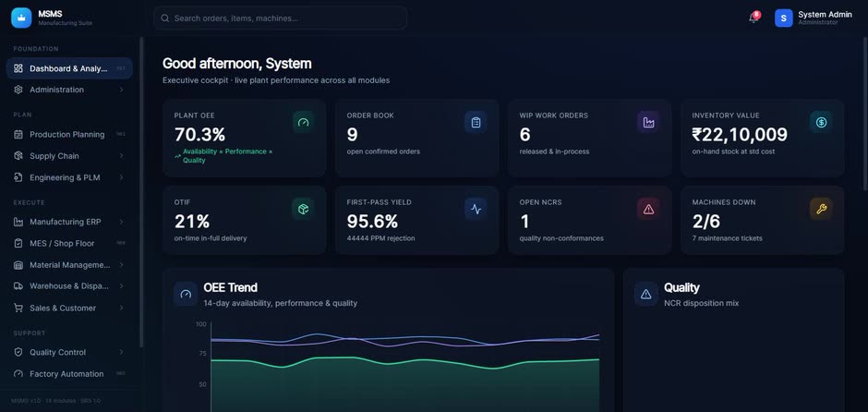Viewport: 868px width, 412px height.
Task: Click the Sales & Customer cart icon
Action: (x=18, y=308)
